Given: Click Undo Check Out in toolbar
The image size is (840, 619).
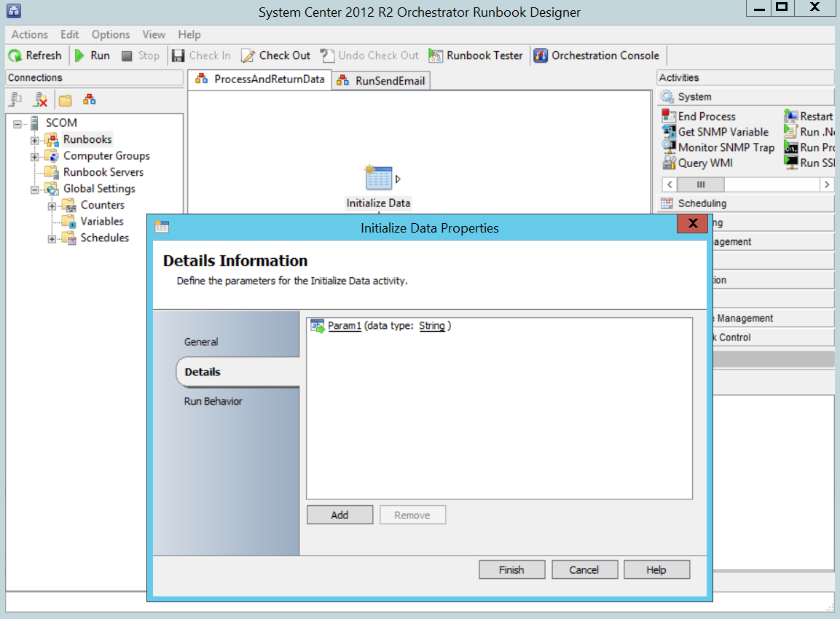Looking at the screenshot, I should 369,55.
